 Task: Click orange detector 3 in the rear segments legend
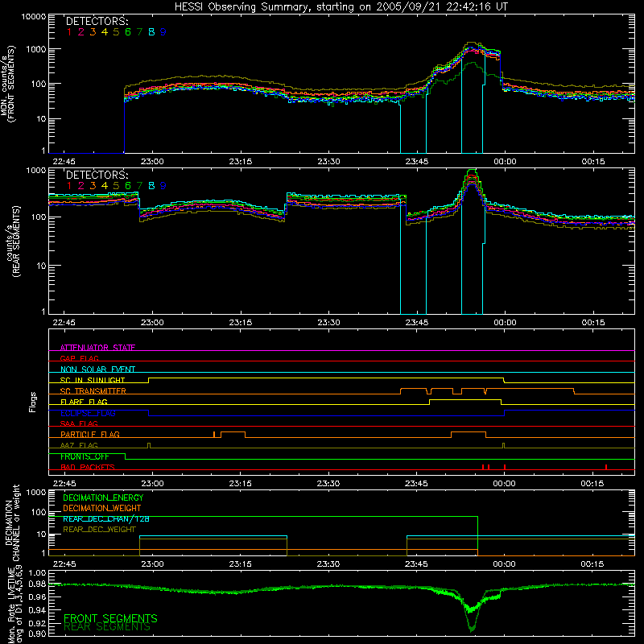[x=93, y=186]
